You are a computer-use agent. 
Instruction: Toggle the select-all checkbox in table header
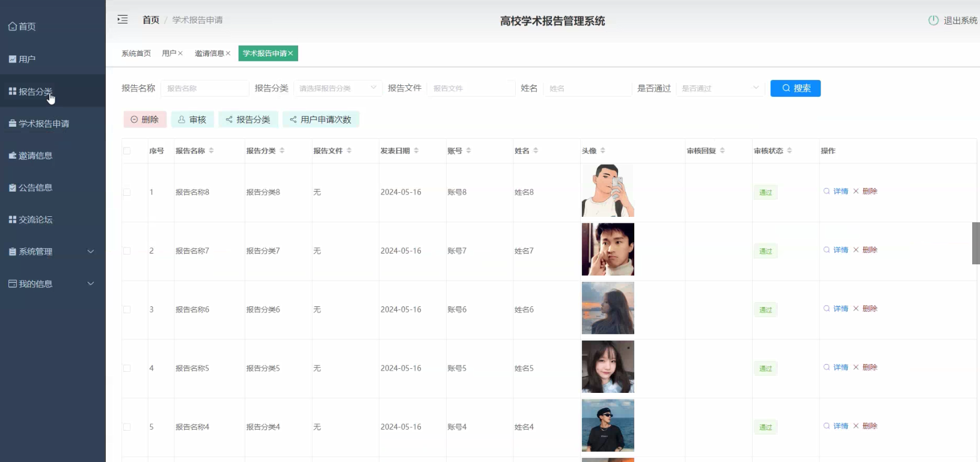tap(127, 151)
